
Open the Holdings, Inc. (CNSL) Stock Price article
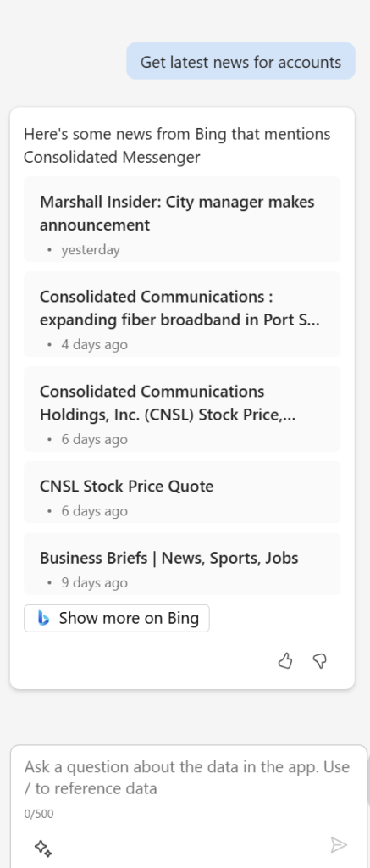coord(182,409)
